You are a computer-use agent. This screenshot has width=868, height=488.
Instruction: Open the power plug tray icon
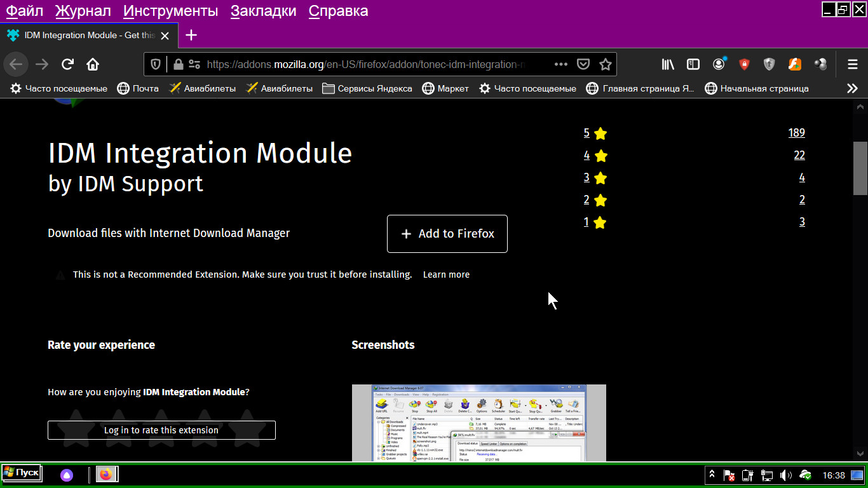[x=748, y=475]
